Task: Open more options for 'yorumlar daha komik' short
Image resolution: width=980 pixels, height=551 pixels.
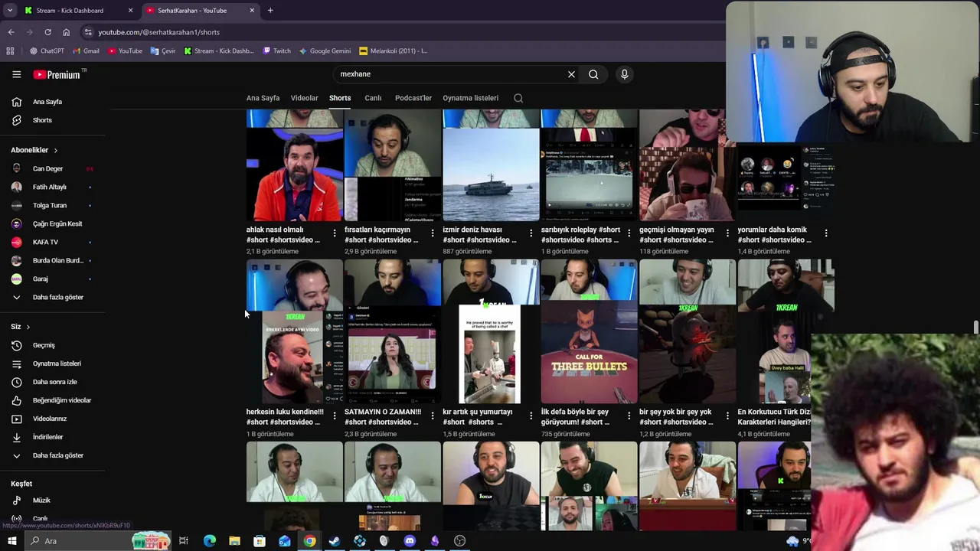Action: click(x=825, y=233)
